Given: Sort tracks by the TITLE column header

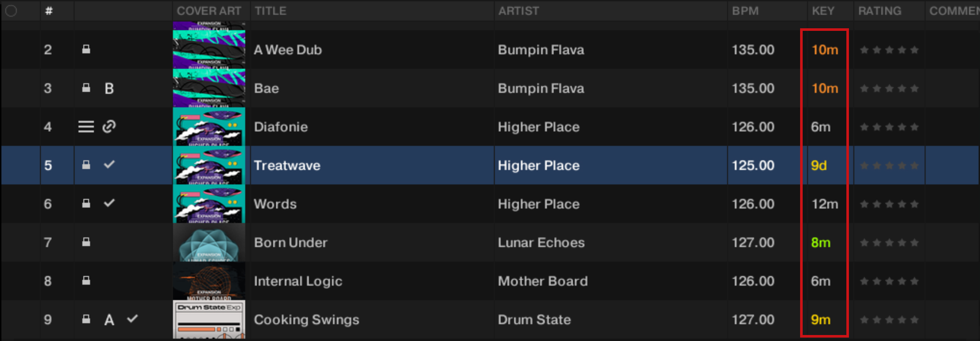Looking at the screenshot, I should pyautogui.click(x=270, y=11).
